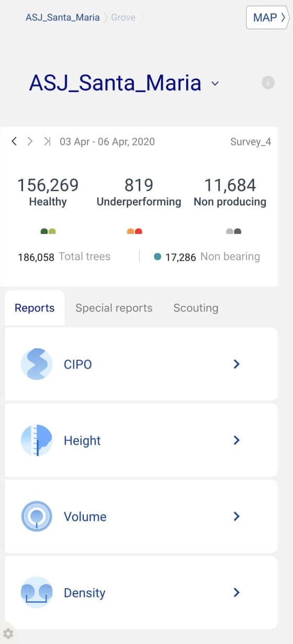This screenshot has height=644, width=293.
Task: Go to previous survey date arrow
Action: click(x=14, y=141)
